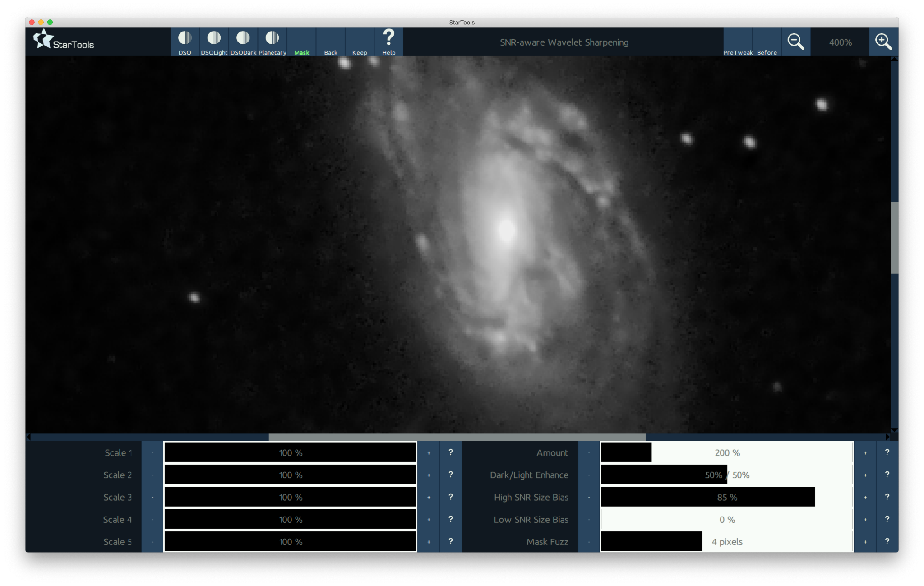Screen dimensions: 924x586
Task: Decrease Scale 2 with its minus button
Action: pyautogui.click(x=152, y=475)
